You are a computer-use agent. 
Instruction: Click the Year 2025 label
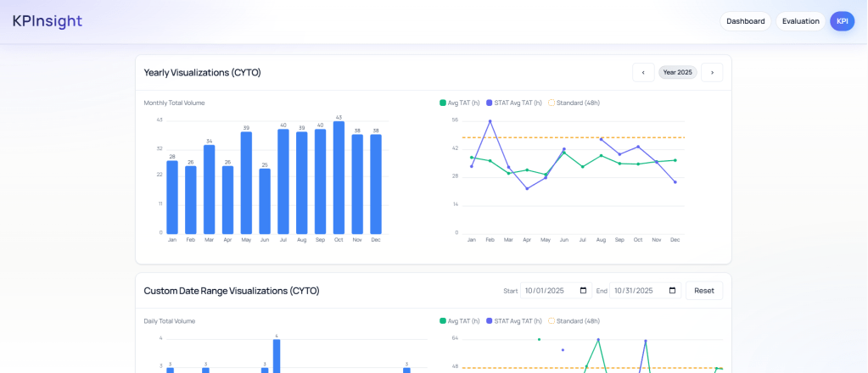[x=677, y=73]
